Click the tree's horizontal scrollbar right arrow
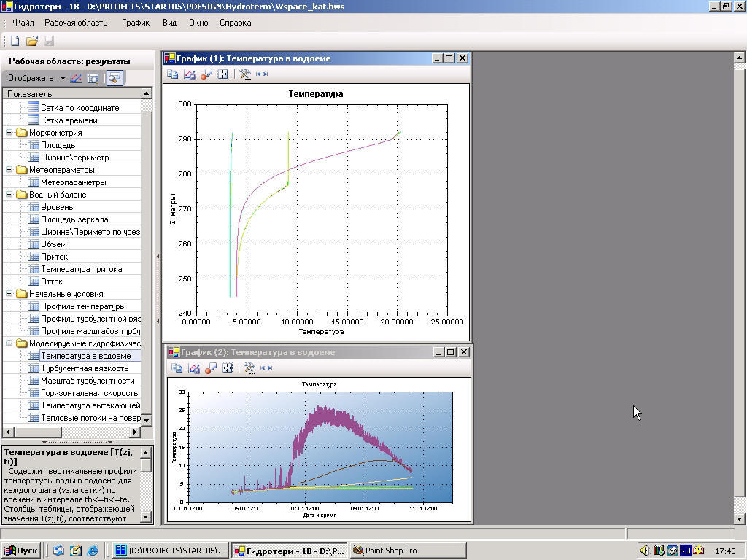The width and height of the screenshot is (747, 560). 134,432
